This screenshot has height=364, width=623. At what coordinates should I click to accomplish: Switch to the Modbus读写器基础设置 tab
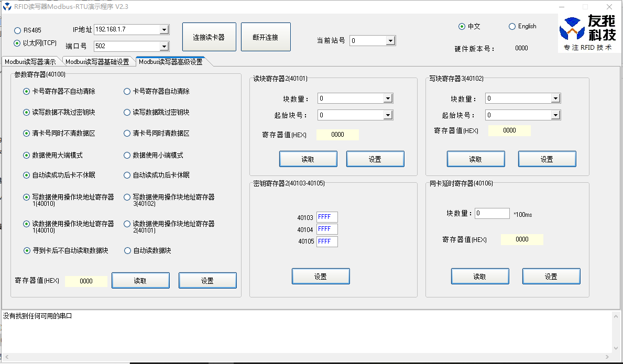coord(97,61)
